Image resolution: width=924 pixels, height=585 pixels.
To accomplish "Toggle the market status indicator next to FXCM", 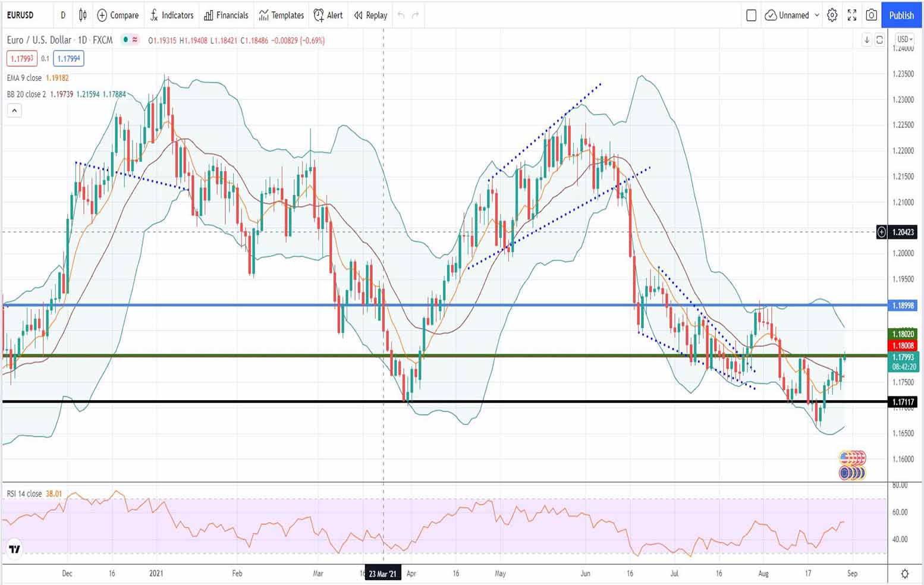I will point(125,40).
